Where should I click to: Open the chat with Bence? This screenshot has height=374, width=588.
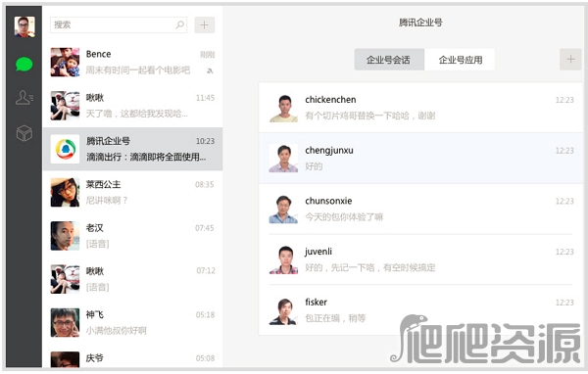[132, 63]
